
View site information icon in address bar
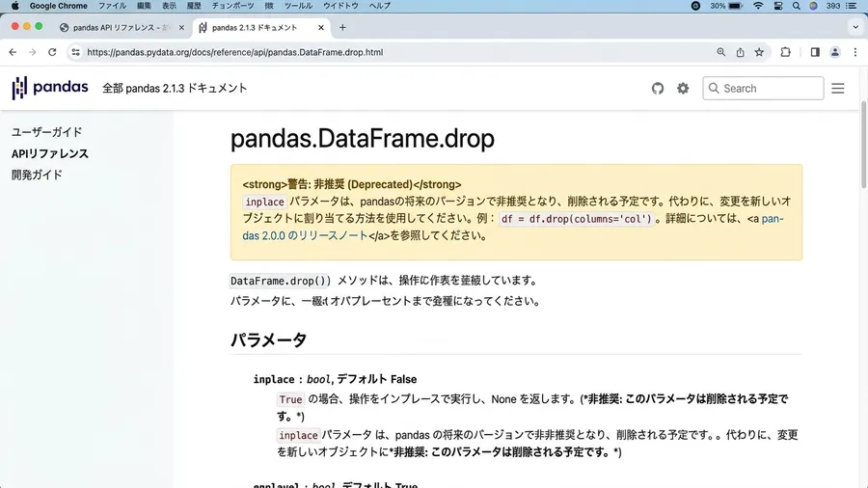pos(76,52)
